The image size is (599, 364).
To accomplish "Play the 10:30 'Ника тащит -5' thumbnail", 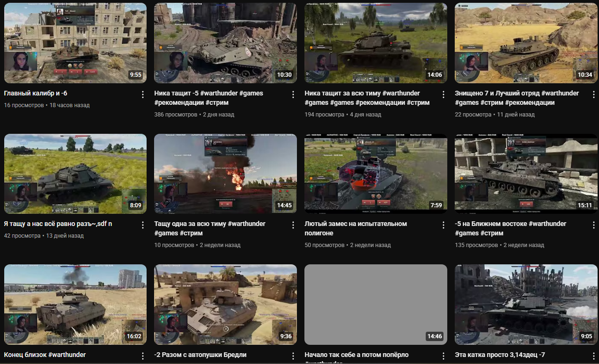I will (226, 43).
